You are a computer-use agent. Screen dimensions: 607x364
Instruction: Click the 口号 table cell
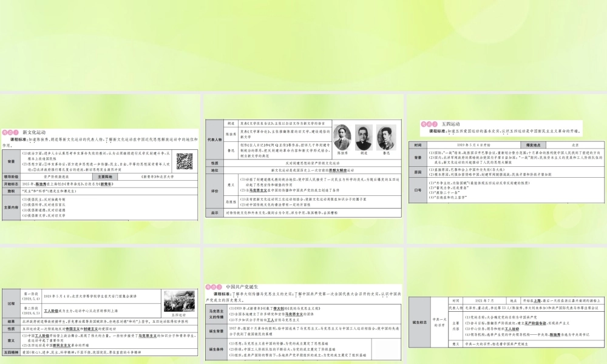418,190
